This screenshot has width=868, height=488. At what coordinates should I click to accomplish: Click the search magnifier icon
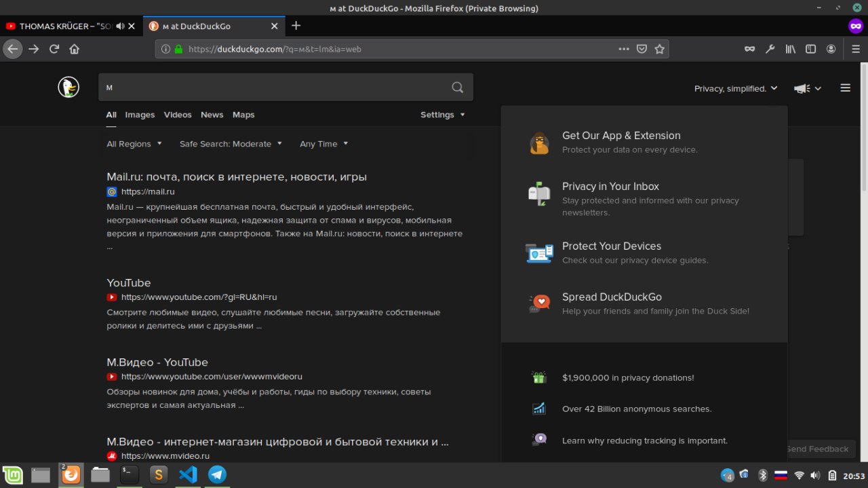(x=458, y=87)
